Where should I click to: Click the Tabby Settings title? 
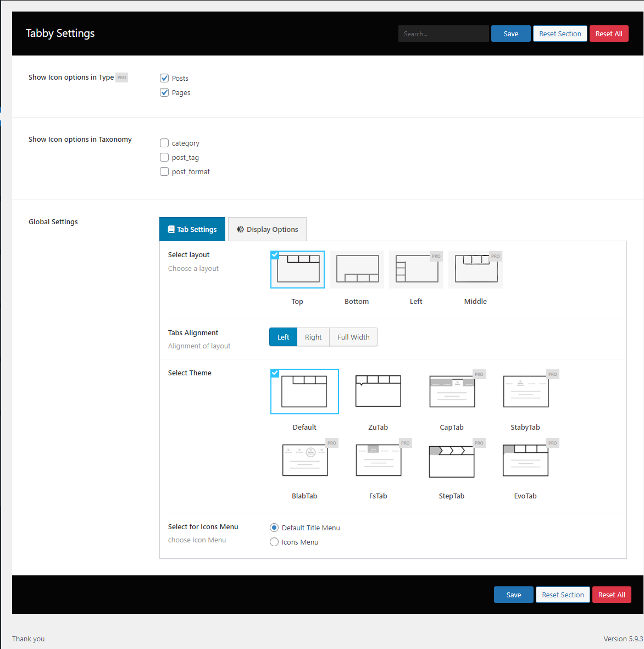[60, 33]
